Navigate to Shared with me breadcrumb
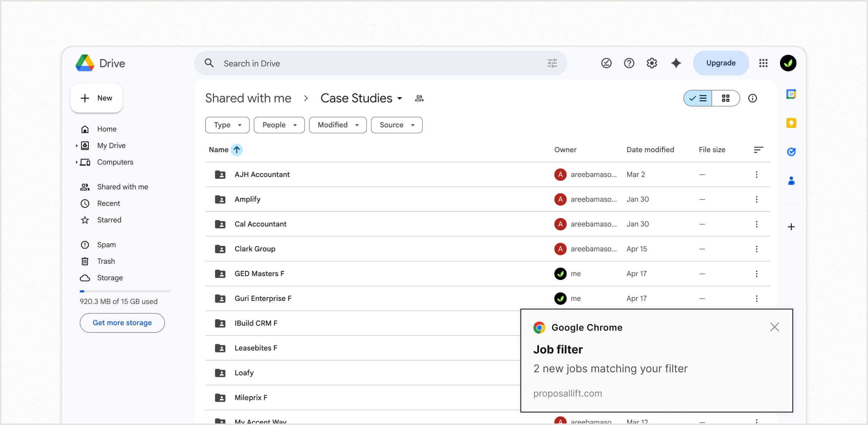Viewport: 868px width, 425px height. (248, 98)
